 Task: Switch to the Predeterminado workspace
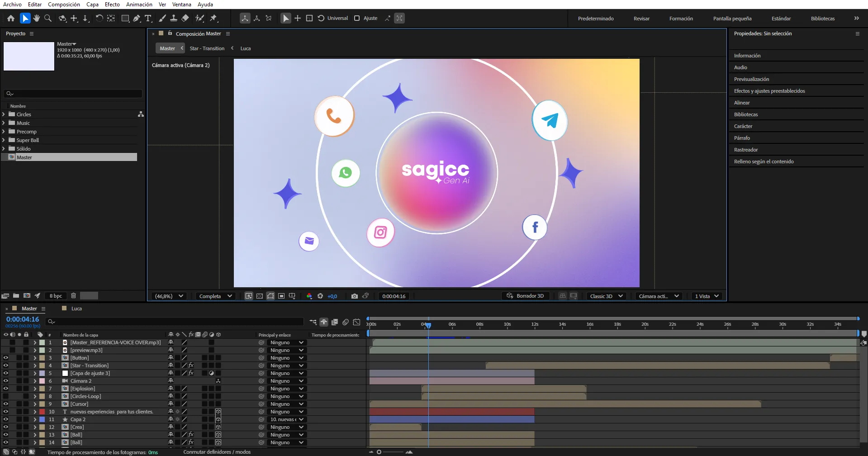point(596,19)
